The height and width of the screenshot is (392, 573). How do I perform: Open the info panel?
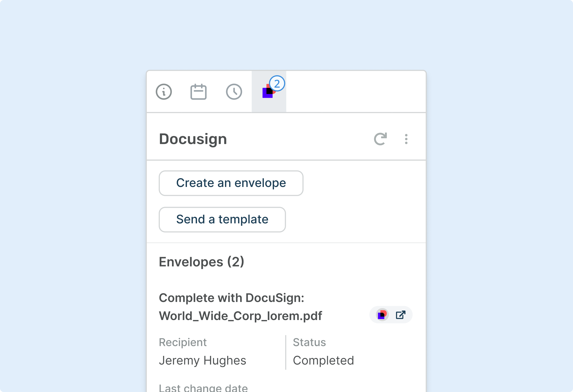(x=164, y=91)
